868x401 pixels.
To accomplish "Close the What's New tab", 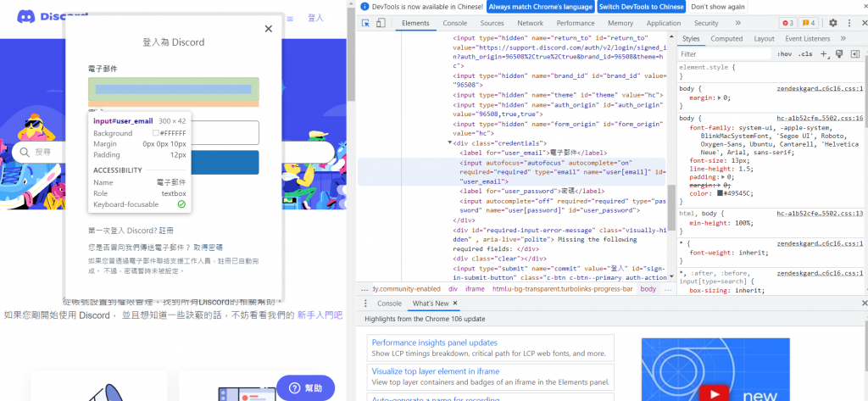I will [455, 303].
